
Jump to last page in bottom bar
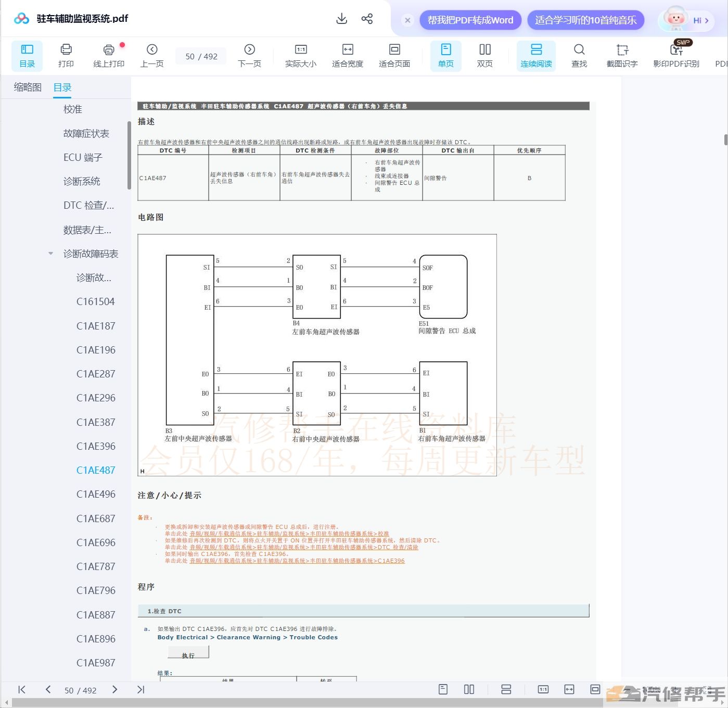coord(141,690)
